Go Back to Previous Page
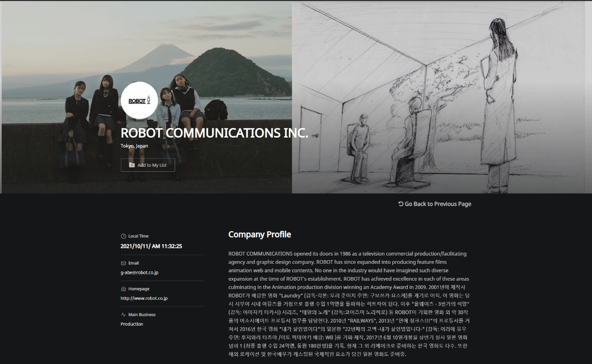The width and height of the screenshot is (592, 364). click(x=435, y=204)
